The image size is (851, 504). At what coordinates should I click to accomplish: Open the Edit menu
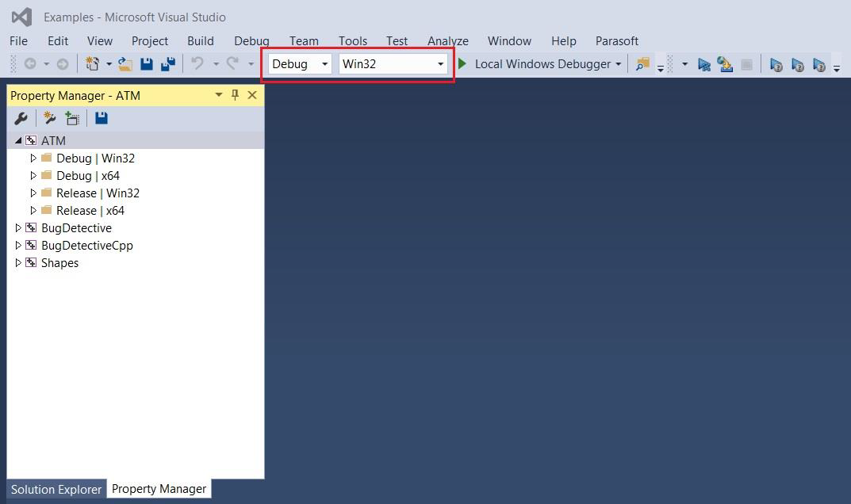coord(58,41)
